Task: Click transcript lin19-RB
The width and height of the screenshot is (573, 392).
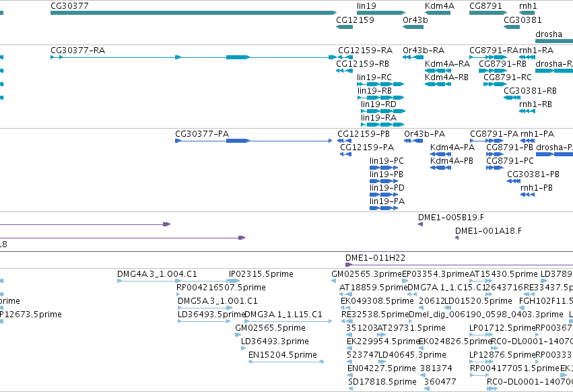Action: [x=380, y=98]
